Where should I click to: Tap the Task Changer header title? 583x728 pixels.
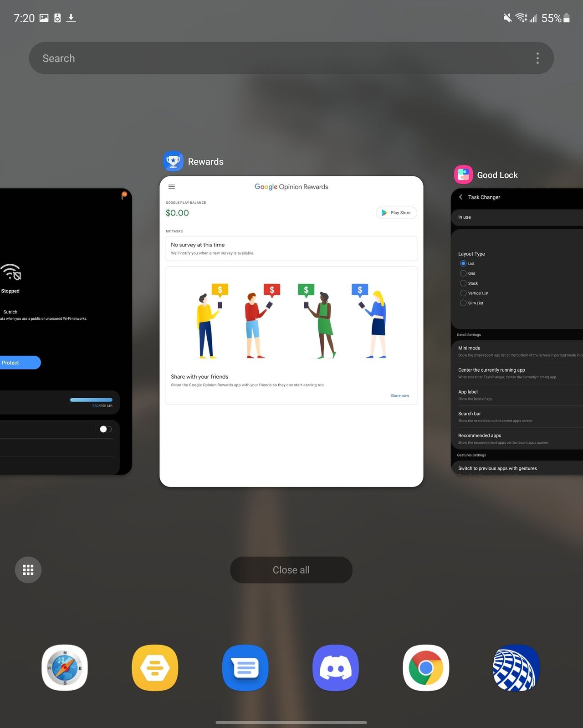[x=484, y=197]
